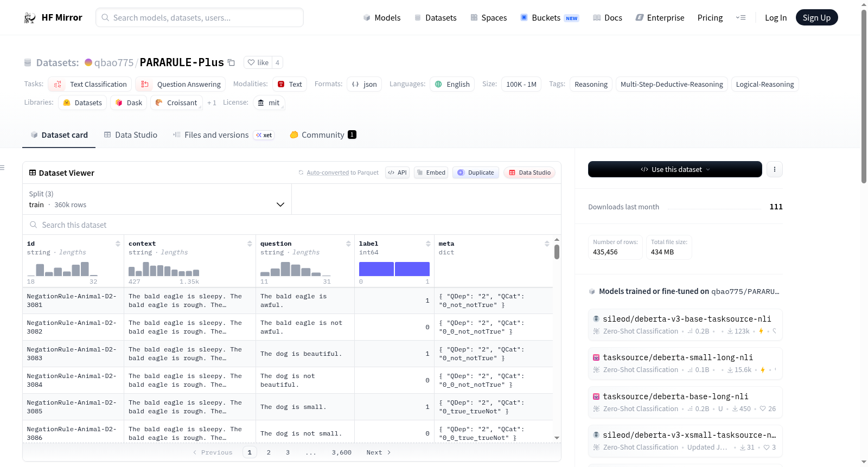Select the Datasets library tag
The width and height of the screenshot is (868, 467).
click(x=82, y=103)
